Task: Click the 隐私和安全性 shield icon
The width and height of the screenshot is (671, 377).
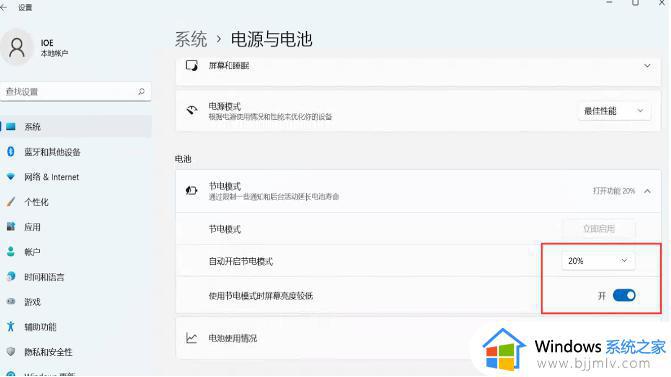Action: (11, 352)
